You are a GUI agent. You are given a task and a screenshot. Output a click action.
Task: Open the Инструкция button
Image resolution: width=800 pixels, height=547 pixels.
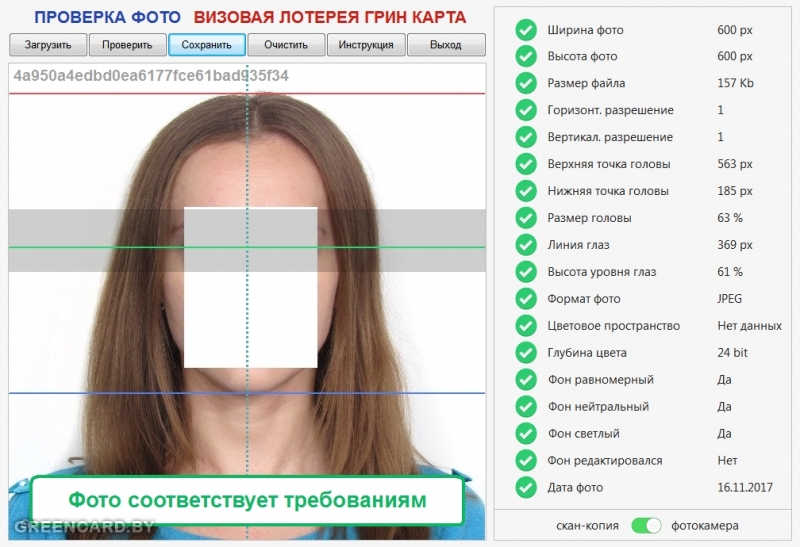366,45
